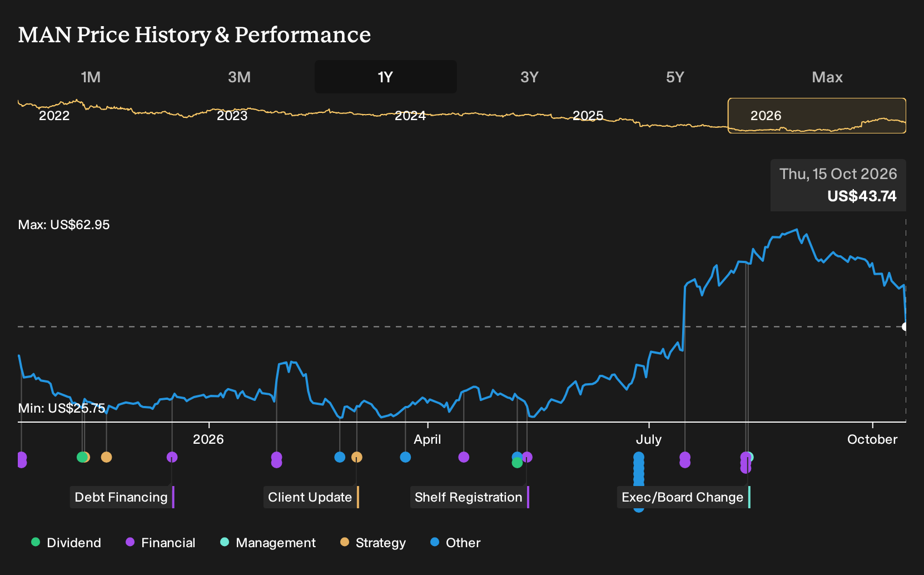Toggle the Dividend legend filter
924x575 pixels.
point(66,543)
